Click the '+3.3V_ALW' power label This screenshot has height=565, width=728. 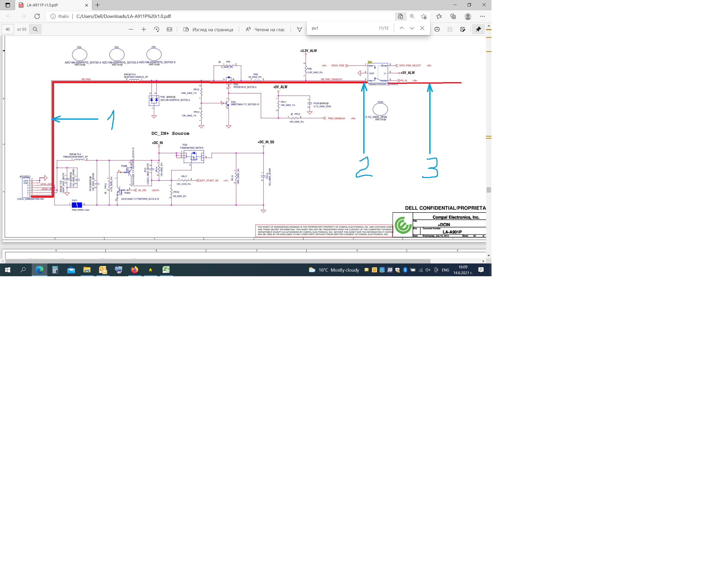[x=308, y=51]
